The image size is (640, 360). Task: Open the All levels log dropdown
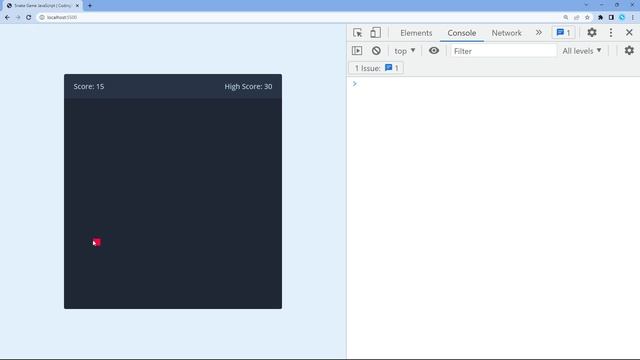pyautogui.click(x=582, y=51)
